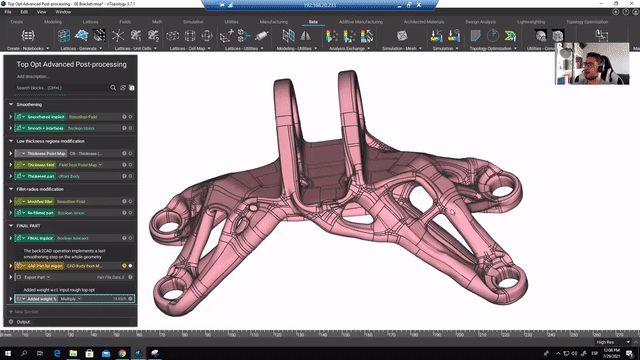Click the circular Topology Optimization icon

(493, 36)
